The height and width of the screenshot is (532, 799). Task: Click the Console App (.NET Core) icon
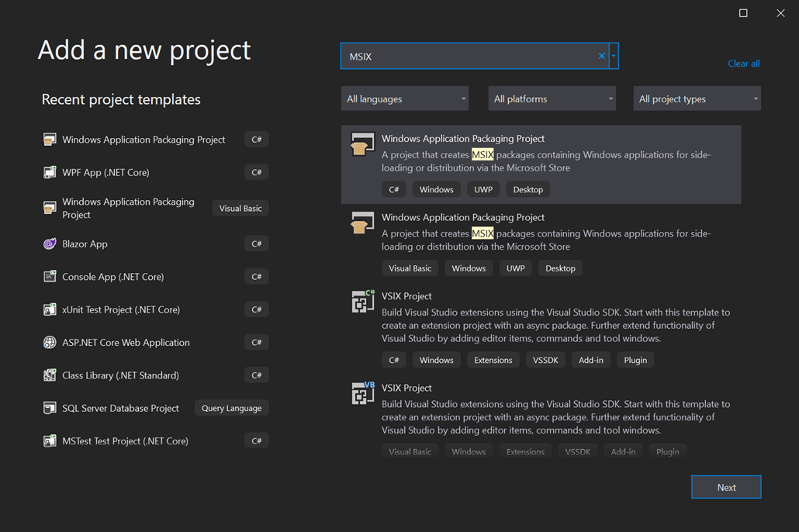pyautogui.click(x=50, y=277)
